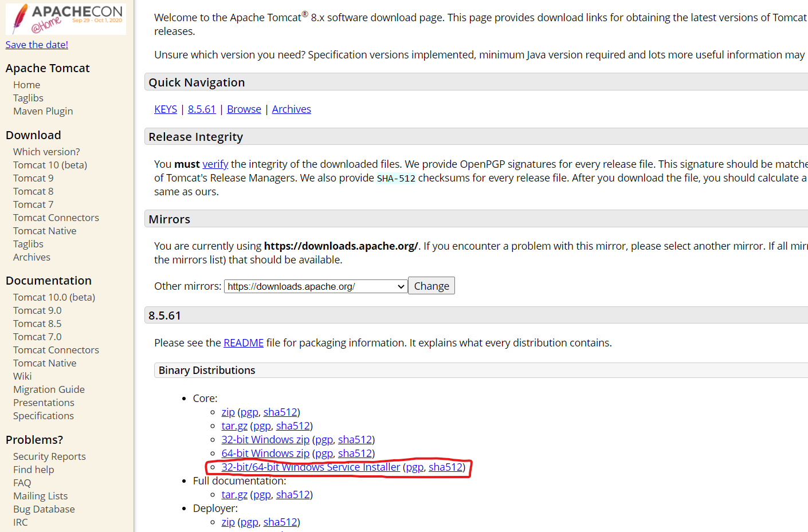Expand the Other mirrors dropdown

316,286
